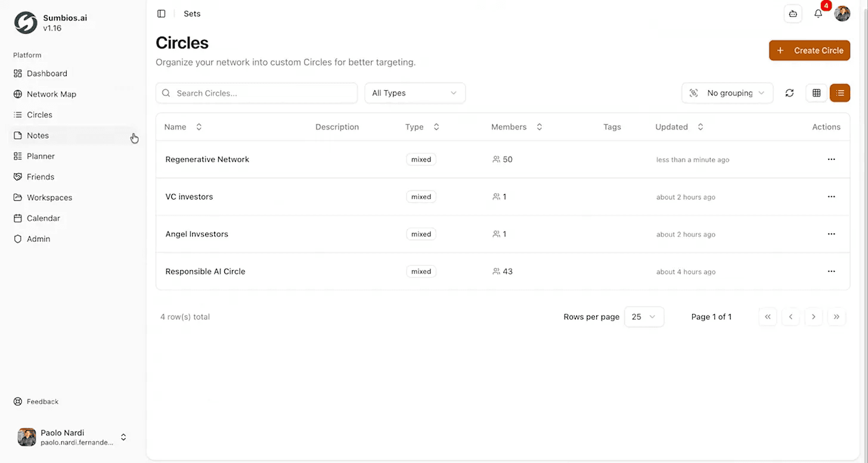Go to next page
The image size is (868, 463).
(x=813, y=317)
